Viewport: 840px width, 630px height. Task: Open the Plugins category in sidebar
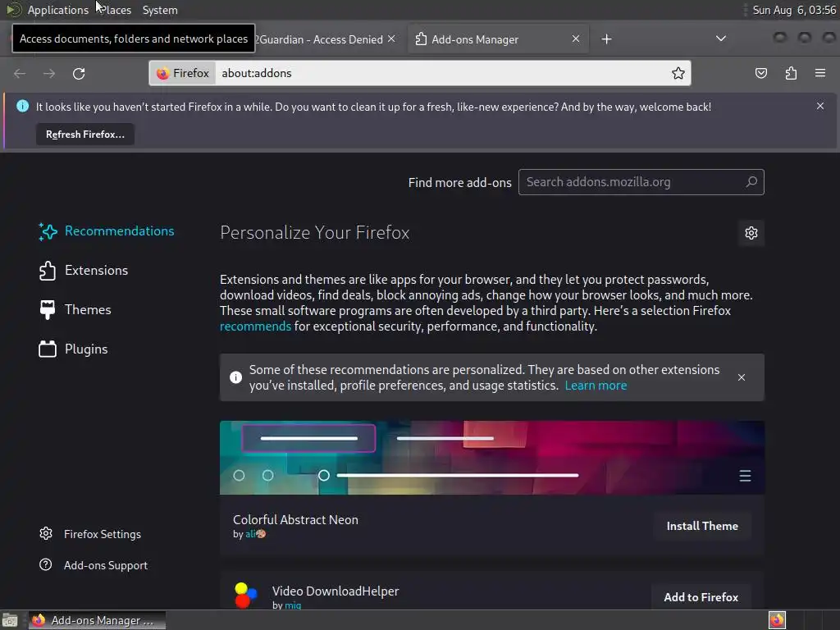point(73,349)
